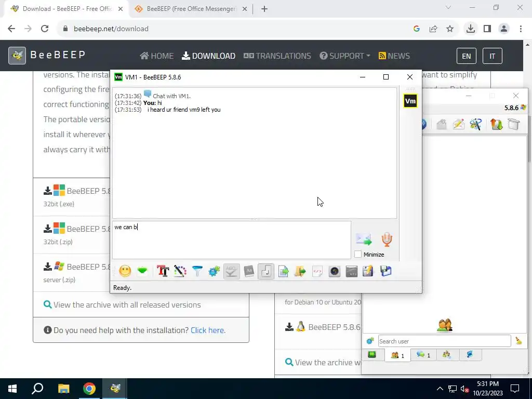Open the font color pen icon

click(180, 271)
